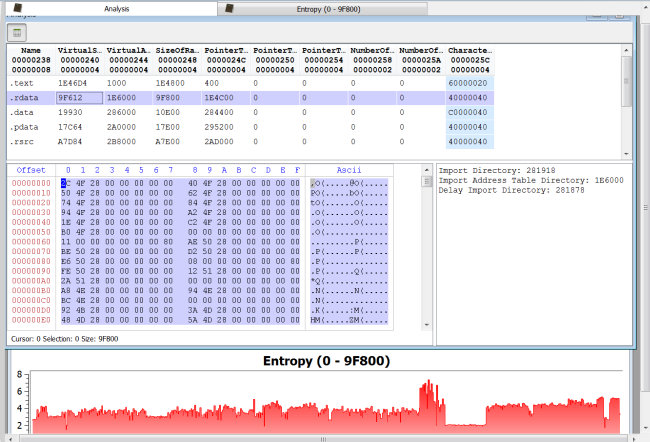This screenshot has width=650, height=442.
Task: Click the .pdata raw pointer 295200
Action: click(219, 127)
